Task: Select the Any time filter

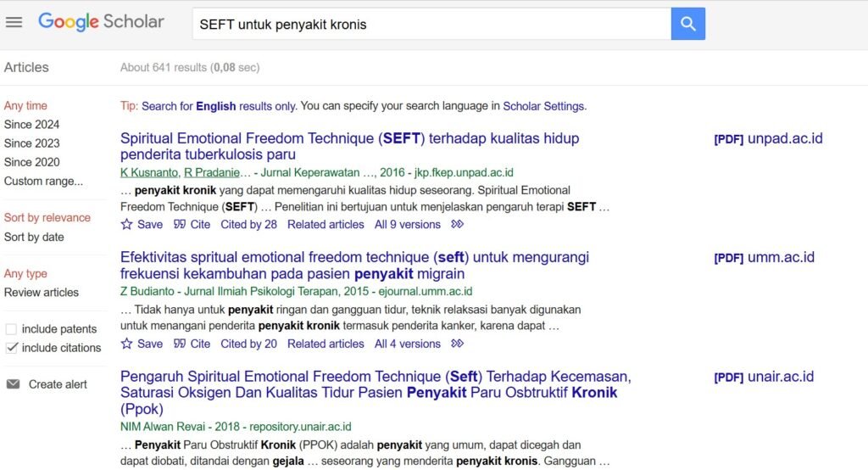Action: pyautogui.click(x=25, y=106)
